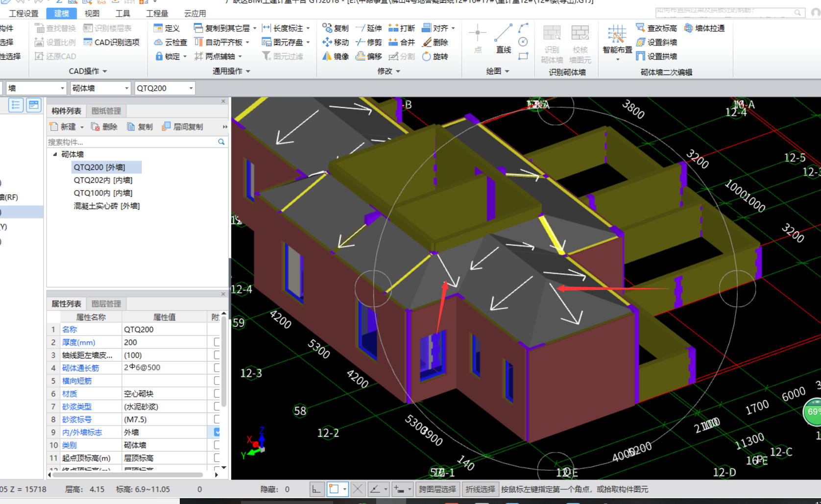This screenshot has height=504, width=821.
Task: Tick the 砂浆类型 row checkbox
Action: tap(217, 406)
